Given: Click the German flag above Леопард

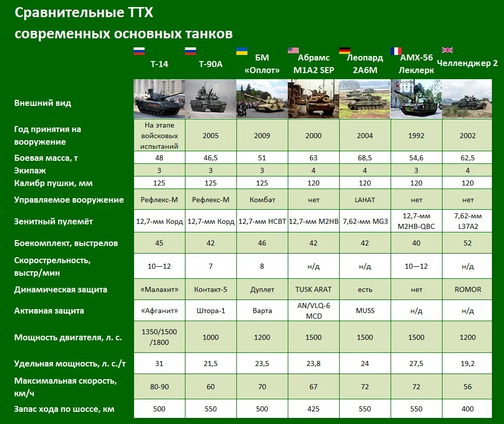Looking at the screenshot, I should click(x=345, y=50).
